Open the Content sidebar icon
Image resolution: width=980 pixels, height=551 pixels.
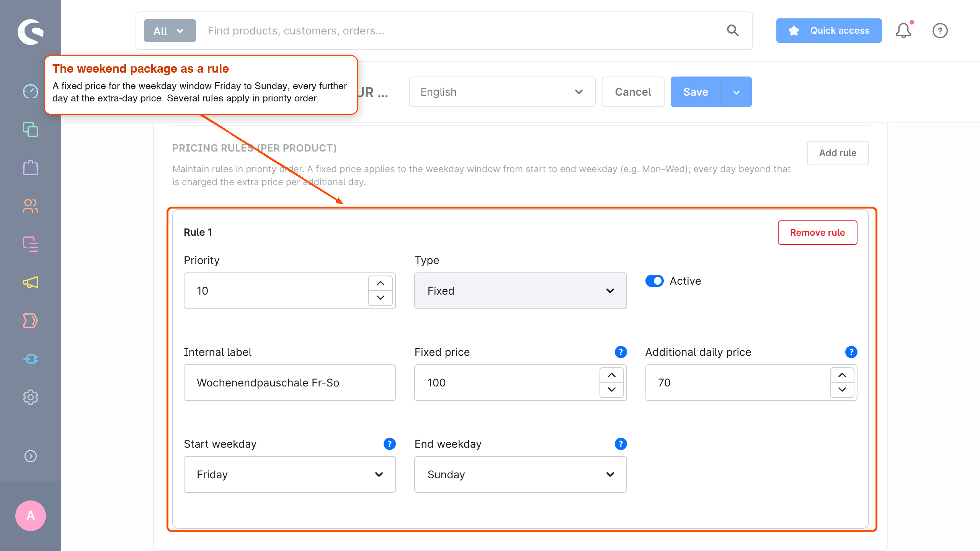click(30, 244)
